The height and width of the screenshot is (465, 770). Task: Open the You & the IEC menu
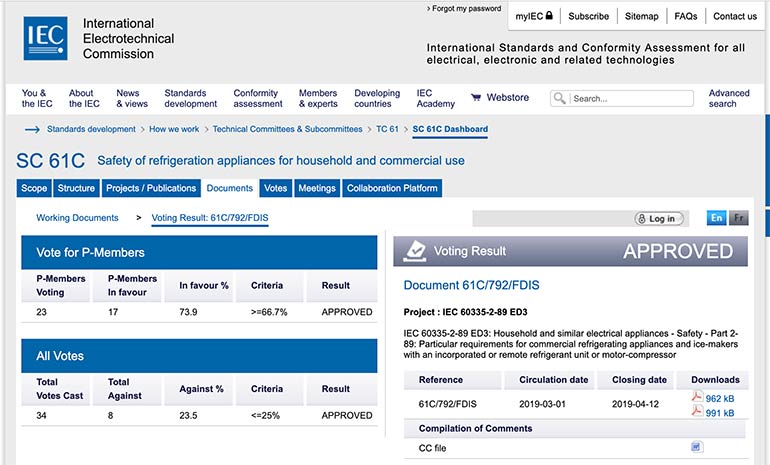[x=37, y=98]
